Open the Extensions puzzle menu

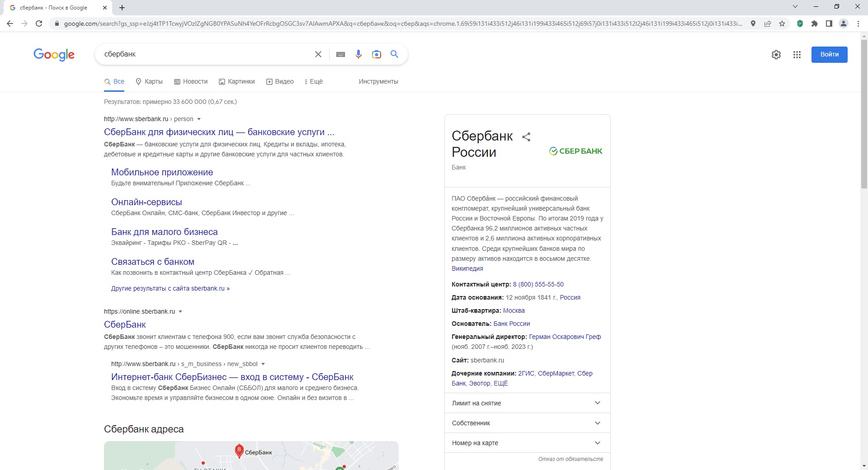815,23
